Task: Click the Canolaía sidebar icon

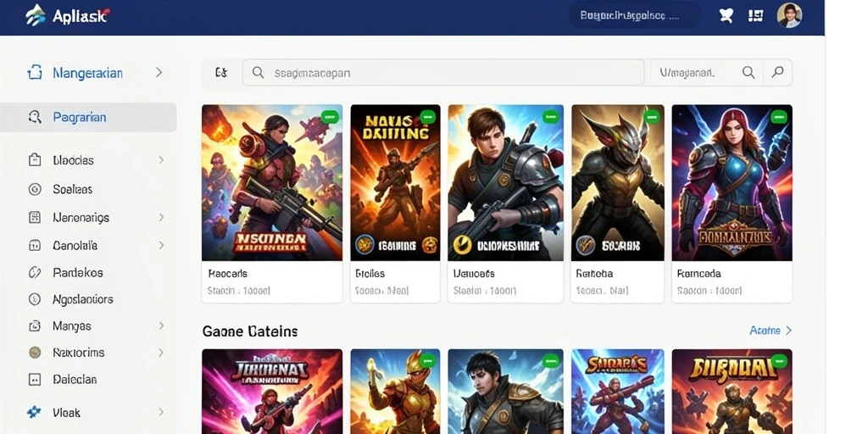Action: tap(34, 245)
